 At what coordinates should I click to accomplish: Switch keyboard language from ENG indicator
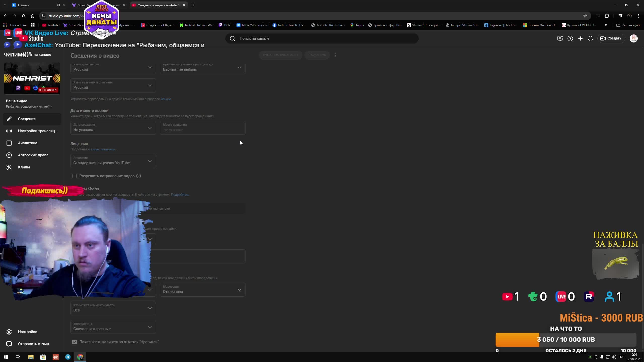pyautogui.click(x=621, y=357)
